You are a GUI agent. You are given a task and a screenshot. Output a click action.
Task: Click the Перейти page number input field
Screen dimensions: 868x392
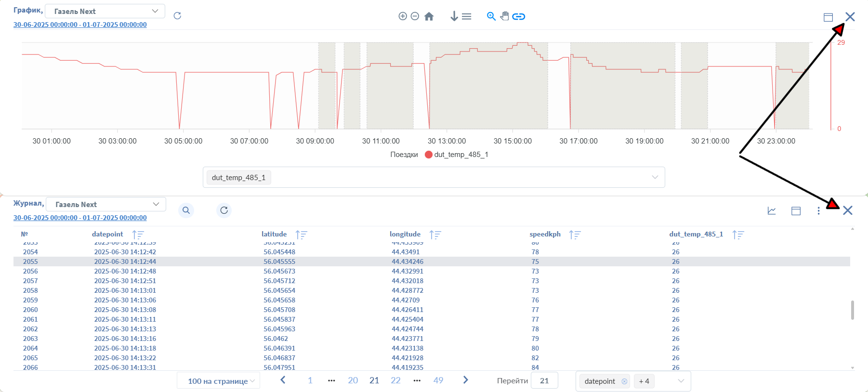pyautogui.click(x=544, y=380)
